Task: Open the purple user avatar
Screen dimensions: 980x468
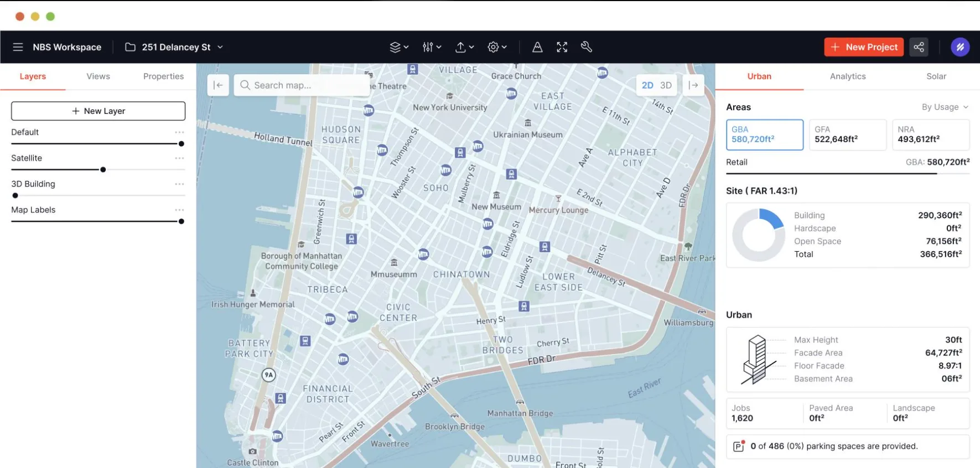Action: (960, 47)
